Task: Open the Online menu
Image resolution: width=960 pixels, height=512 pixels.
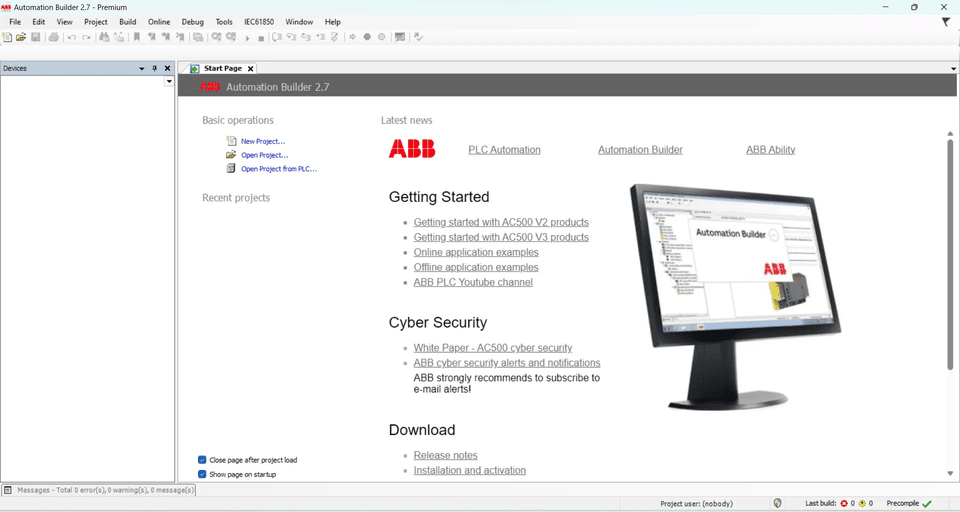Action: pos(159,22)
